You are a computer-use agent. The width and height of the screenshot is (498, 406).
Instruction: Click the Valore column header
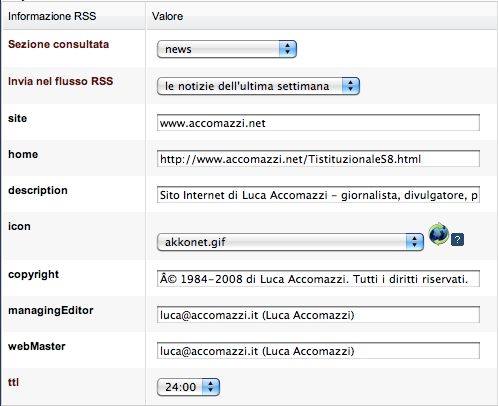coord(167,16)
